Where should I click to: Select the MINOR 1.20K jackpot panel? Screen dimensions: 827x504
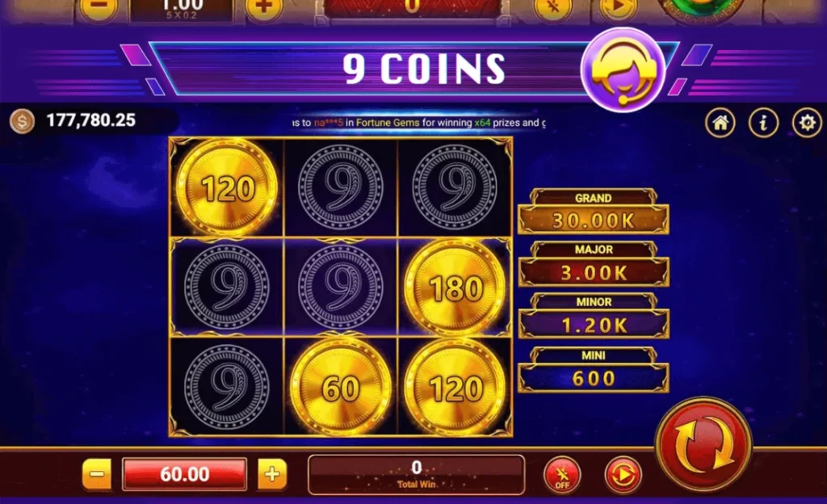[594, 316]
